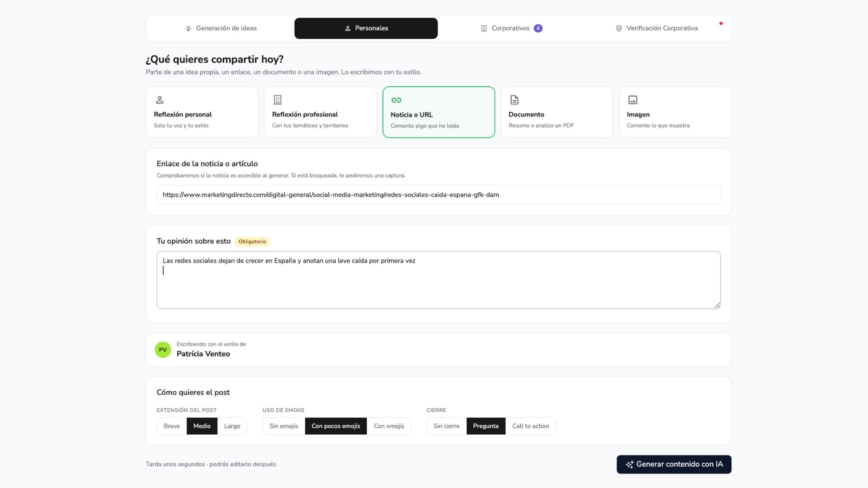Pick the Documento card

[557, 112]
